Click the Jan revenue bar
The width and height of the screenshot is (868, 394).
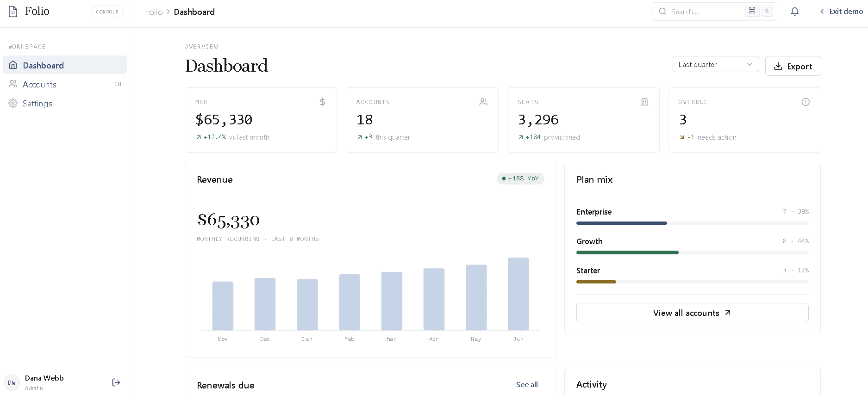click(x=307, y=305)
